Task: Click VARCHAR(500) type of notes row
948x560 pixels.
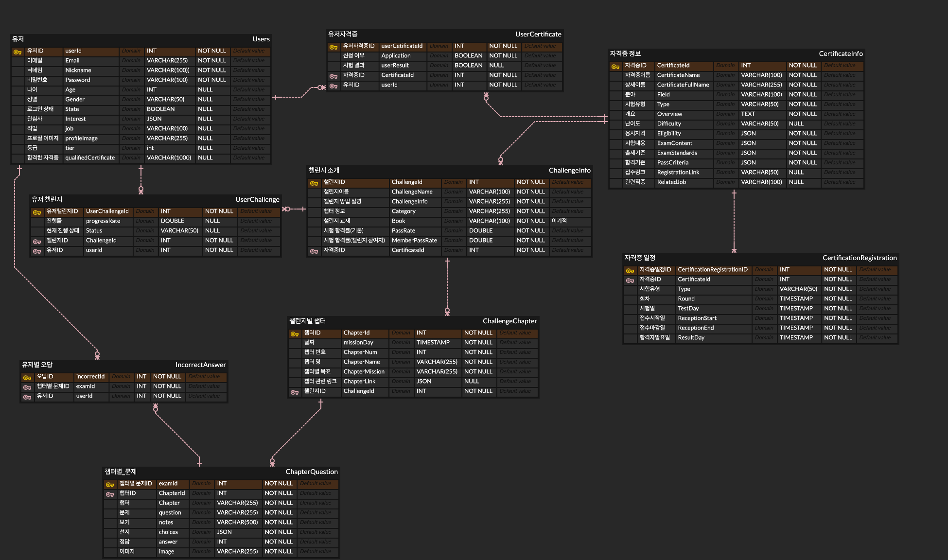Action: [237, 522]
